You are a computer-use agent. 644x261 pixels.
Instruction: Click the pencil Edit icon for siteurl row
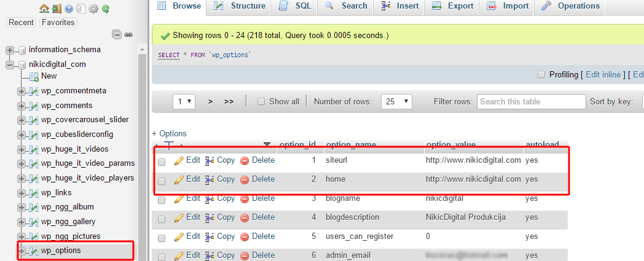click(179, 161)
